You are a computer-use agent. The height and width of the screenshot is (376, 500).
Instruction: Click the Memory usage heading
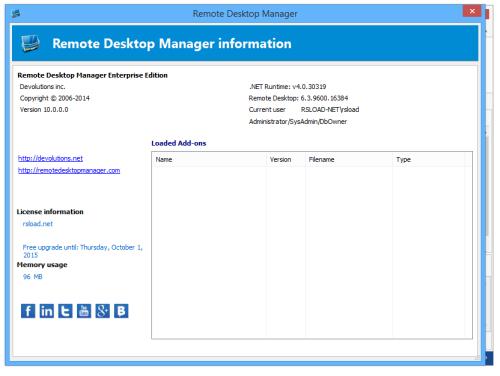[42, 265]
